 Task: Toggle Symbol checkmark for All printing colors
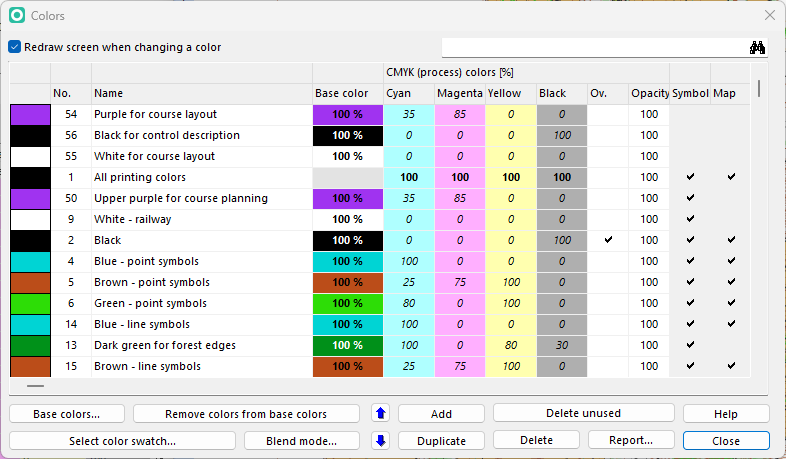(690, 176)
